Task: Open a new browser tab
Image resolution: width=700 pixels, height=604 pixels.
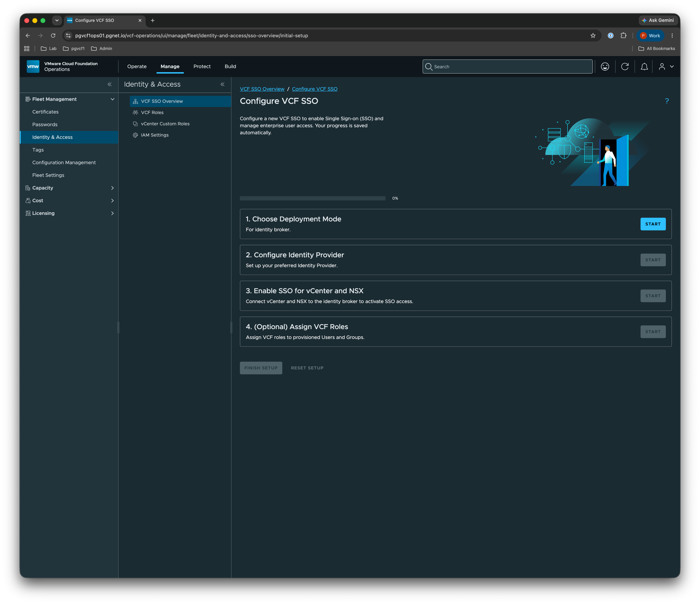Action: (x=153, y=20)
